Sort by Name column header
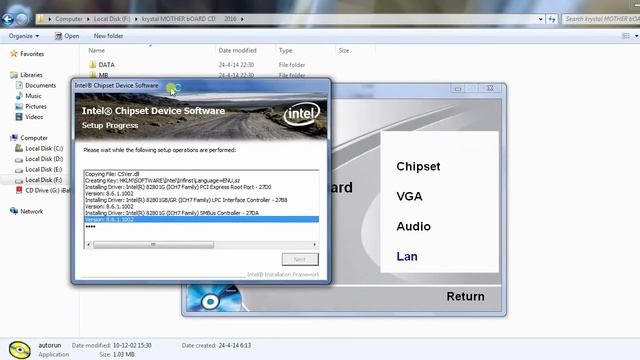640x360 pixels. point(96,50)
